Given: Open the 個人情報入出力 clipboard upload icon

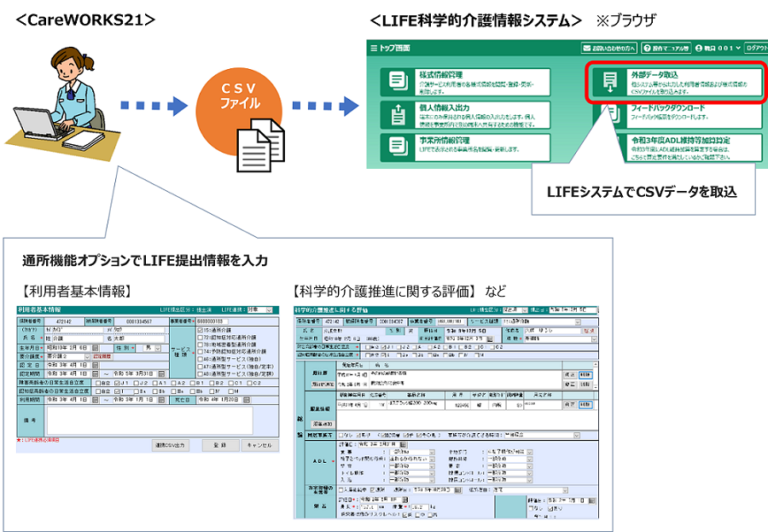Looking at the screenshot, I should 399,114.
